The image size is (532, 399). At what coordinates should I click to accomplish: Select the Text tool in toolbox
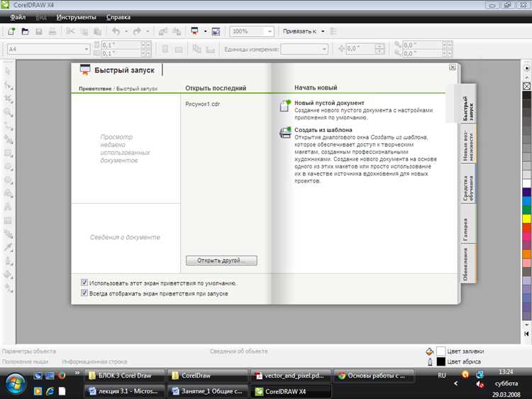pos(8,207)
